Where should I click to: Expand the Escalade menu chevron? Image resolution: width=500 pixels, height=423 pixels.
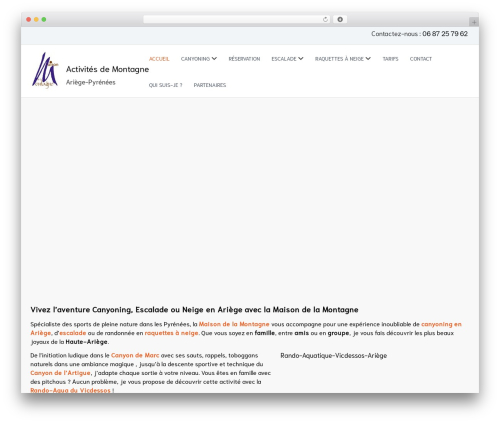pos(301,59)
